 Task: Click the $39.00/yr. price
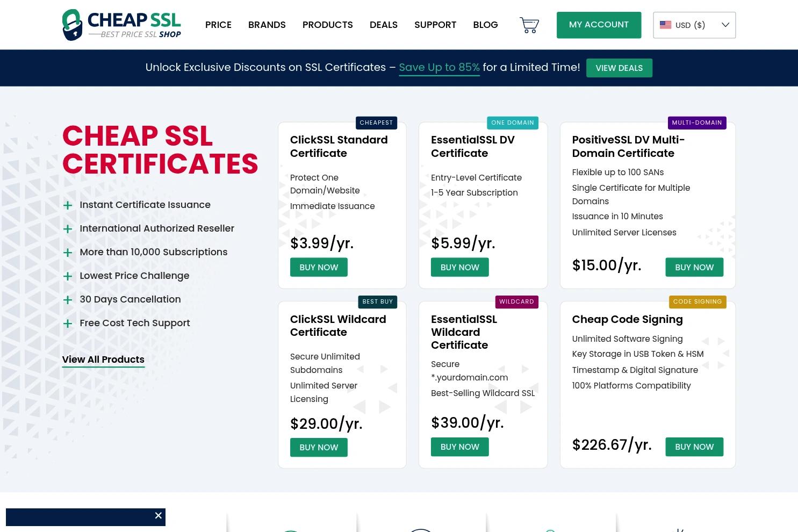point(468,423)
